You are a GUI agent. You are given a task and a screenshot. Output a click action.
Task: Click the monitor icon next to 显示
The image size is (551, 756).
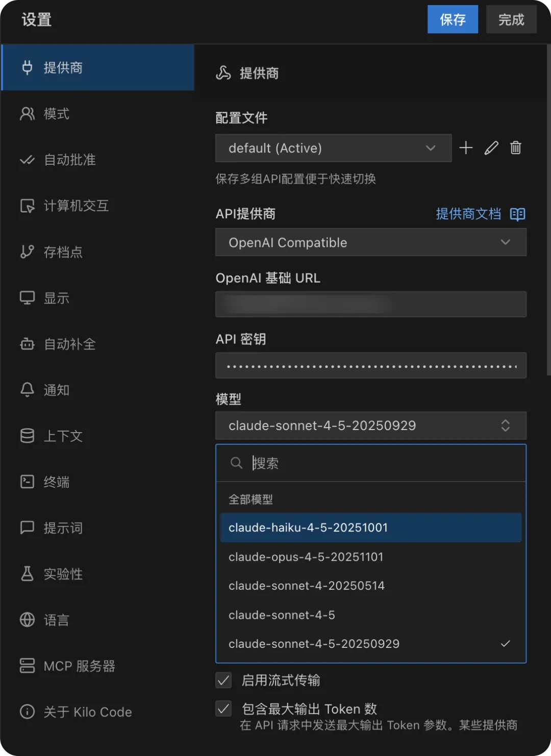pos(27,298)
